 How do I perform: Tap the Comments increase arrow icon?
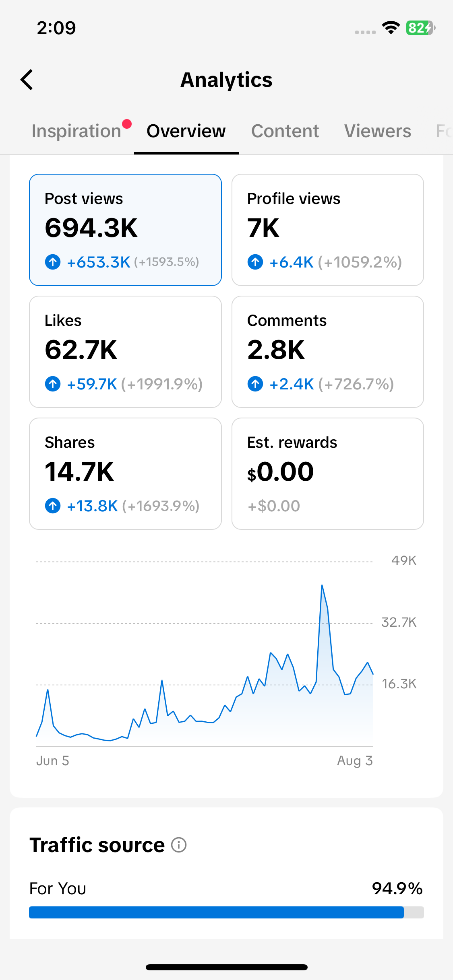[x=255, y=384]
